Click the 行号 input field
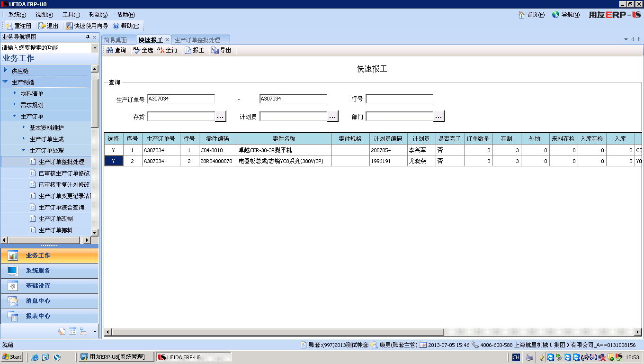The height and width of the screenshot is (364, 644). click(x=399, y=99)
